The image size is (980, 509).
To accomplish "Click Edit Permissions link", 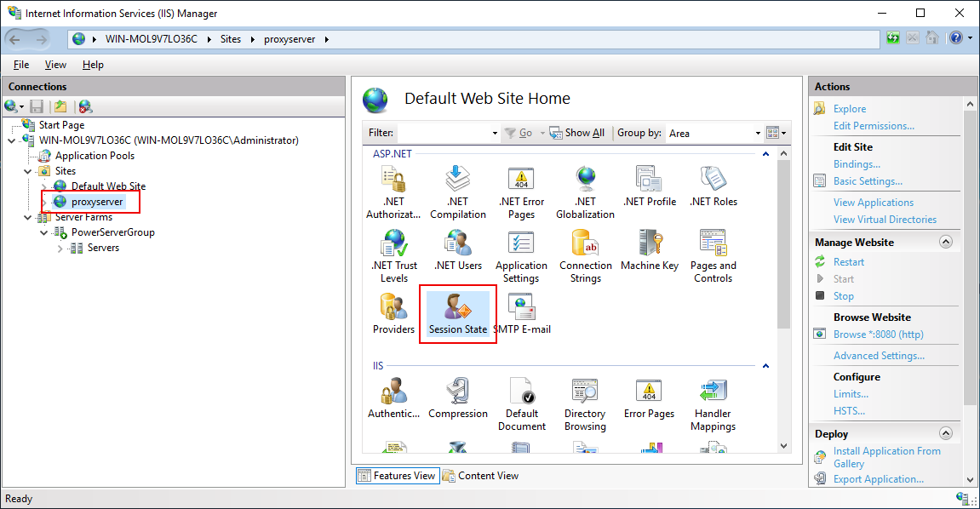I will pyautogui.click(x=873, y=125).
